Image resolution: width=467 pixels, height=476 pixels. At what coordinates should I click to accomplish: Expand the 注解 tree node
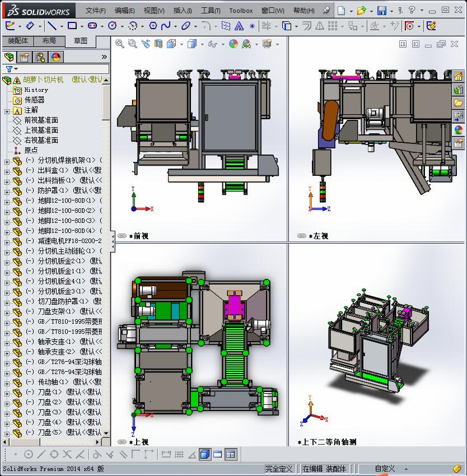point(7,111)
